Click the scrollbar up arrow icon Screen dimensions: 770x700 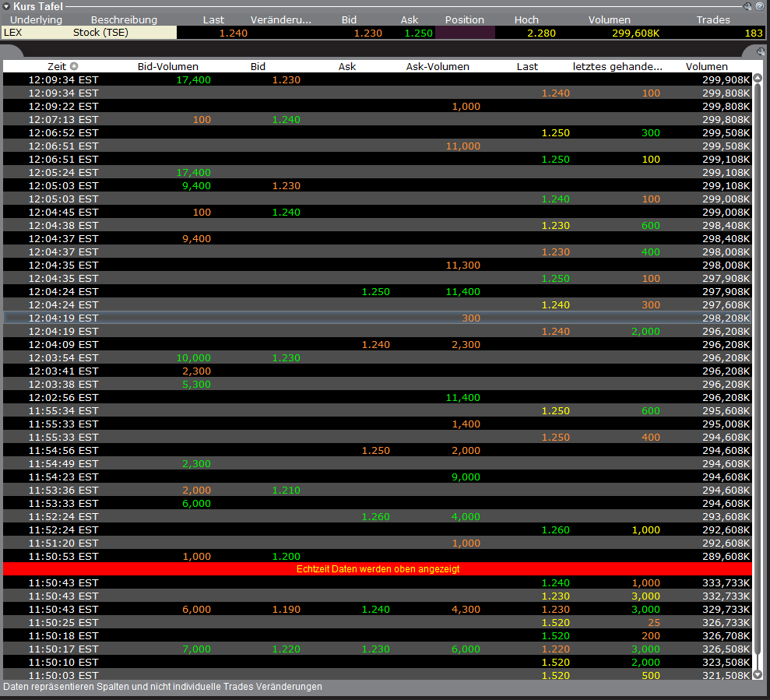click(758, 79)
